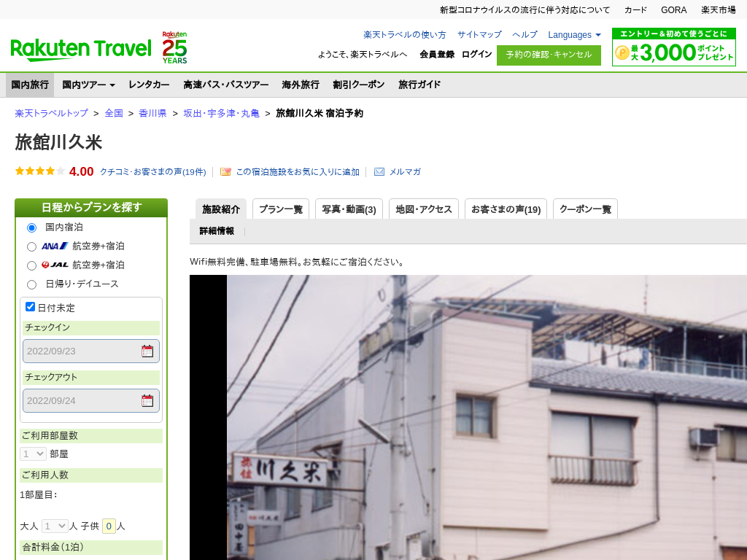Click the star rating icons
The height and width of the screenshot is (560, 747).
click(x=40, y=171)
